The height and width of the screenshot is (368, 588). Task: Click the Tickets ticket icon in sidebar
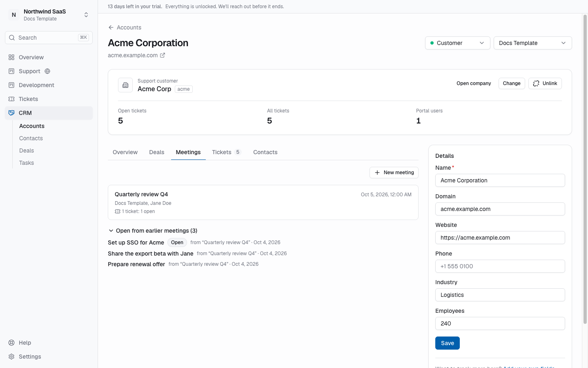click(x=11, y=99)
